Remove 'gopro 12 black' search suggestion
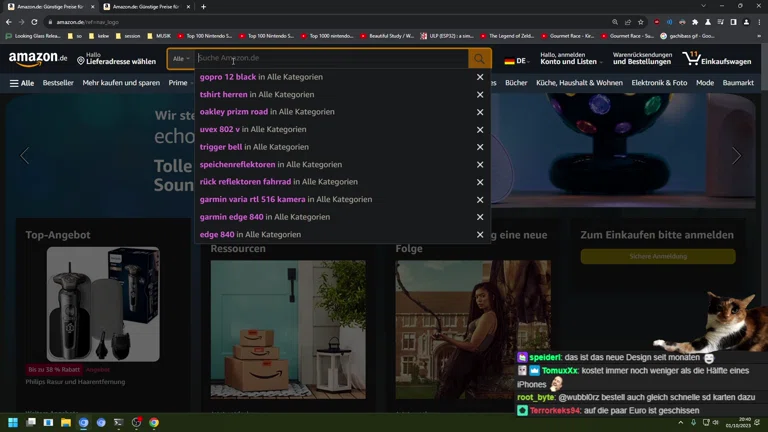 point(480,77)
